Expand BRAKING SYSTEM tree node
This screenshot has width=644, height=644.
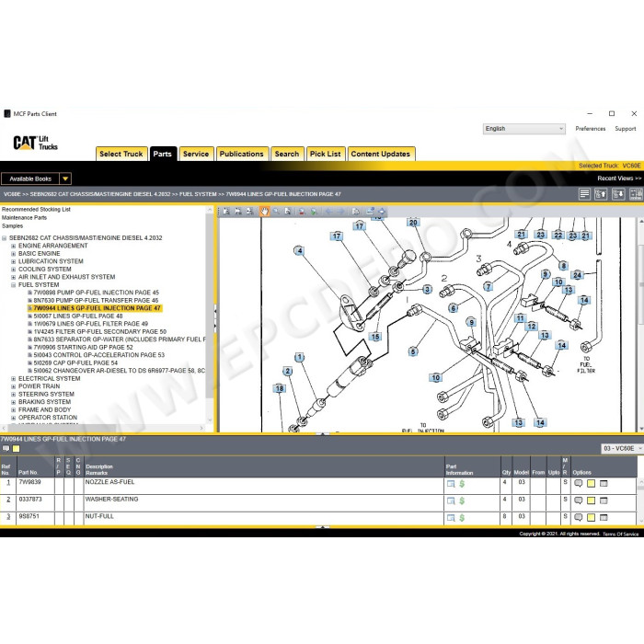13,402
